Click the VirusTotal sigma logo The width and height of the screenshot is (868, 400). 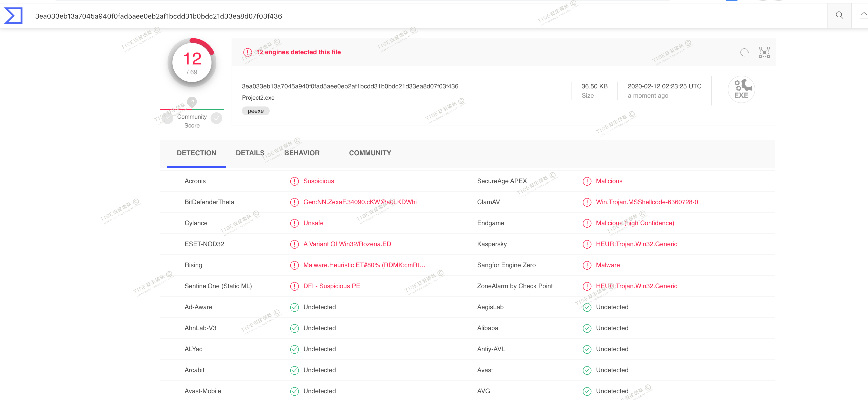click(x=13, y=16)
